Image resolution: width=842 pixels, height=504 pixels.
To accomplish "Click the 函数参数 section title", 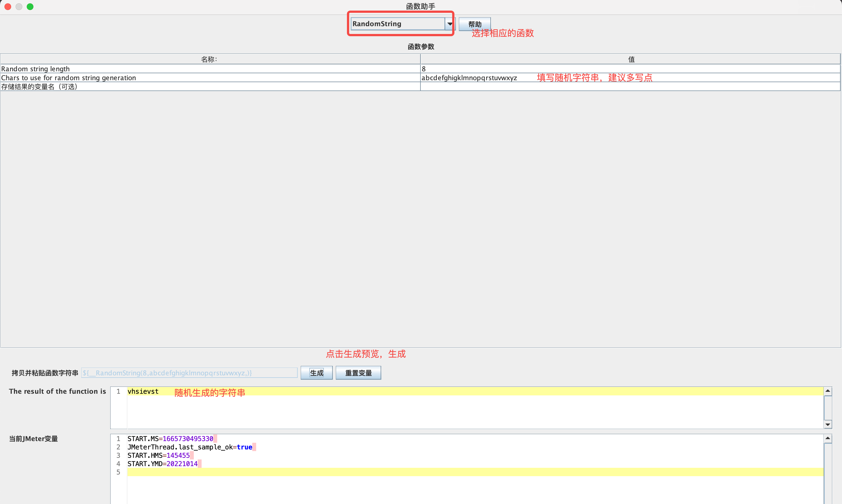I will [x=421, y=47].
